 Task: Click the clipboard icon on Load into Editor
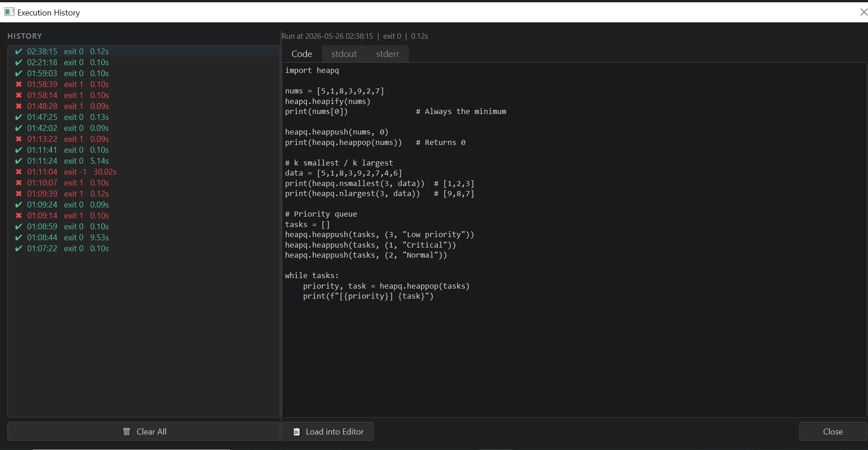296,432
